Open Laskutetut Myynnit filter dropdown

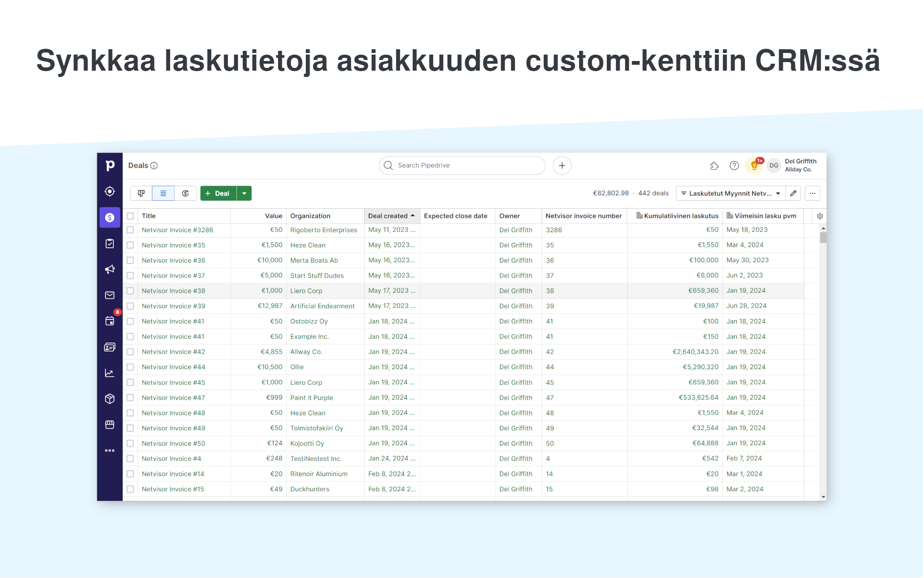[731, 193]
